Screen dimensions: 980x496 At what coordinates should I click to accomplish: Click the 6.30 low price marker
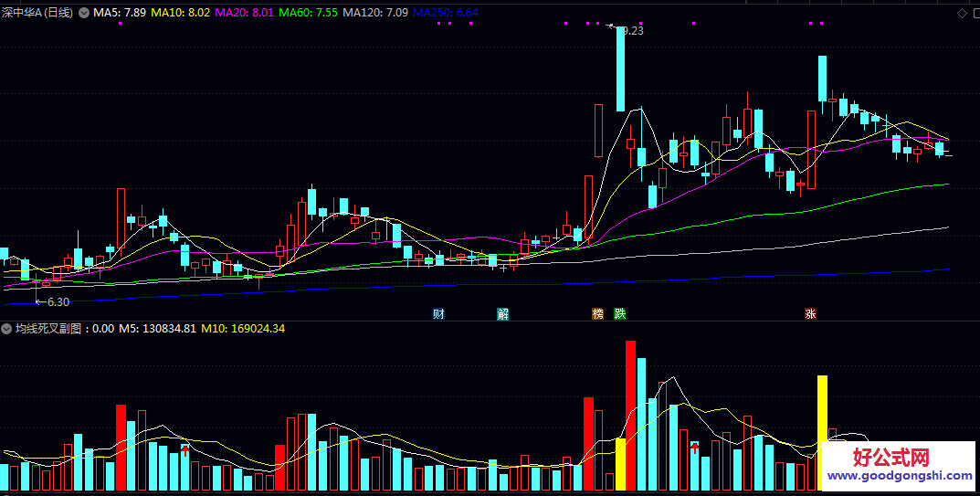pyautogui.click(x=52, y=302)
